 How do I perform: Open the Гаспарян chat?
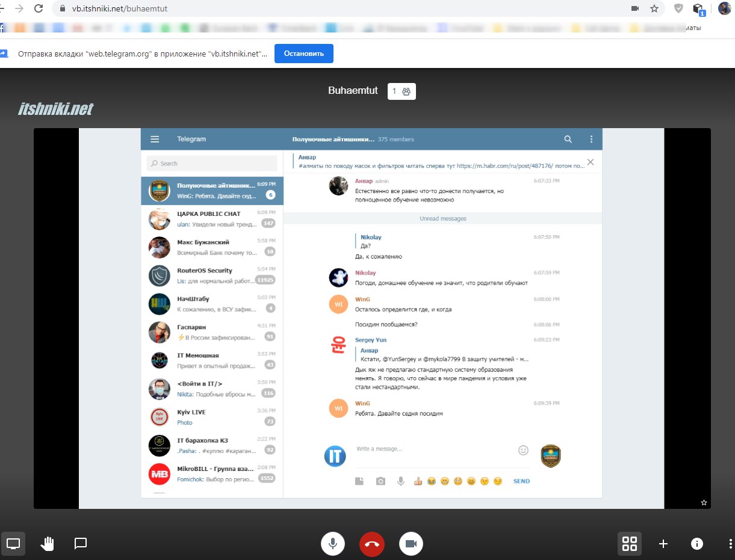coord(212,332)
